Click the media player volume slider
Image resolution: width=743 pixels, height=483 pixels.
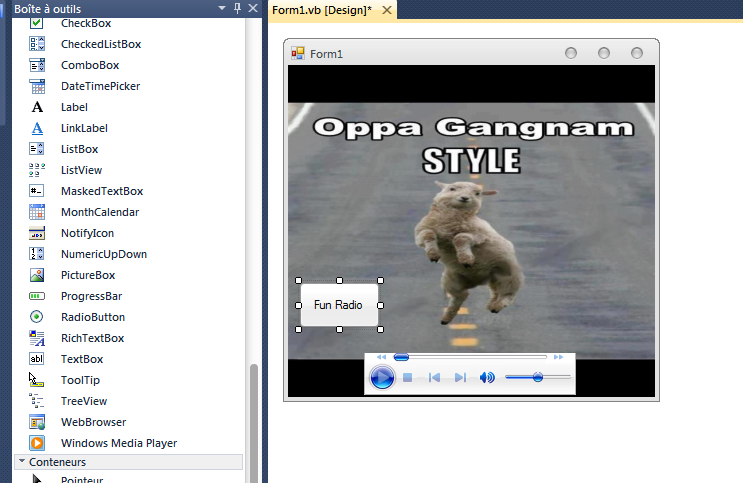[538, 377]
